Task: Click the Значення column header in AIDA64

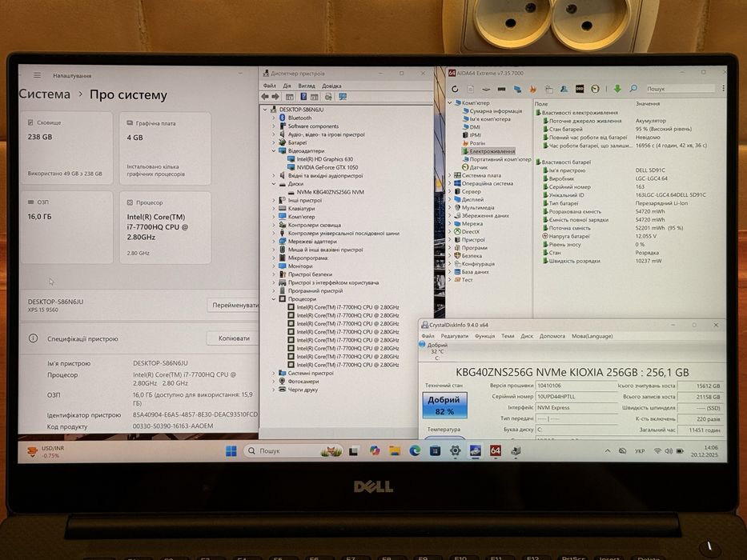Action: [x=648, y=103]
